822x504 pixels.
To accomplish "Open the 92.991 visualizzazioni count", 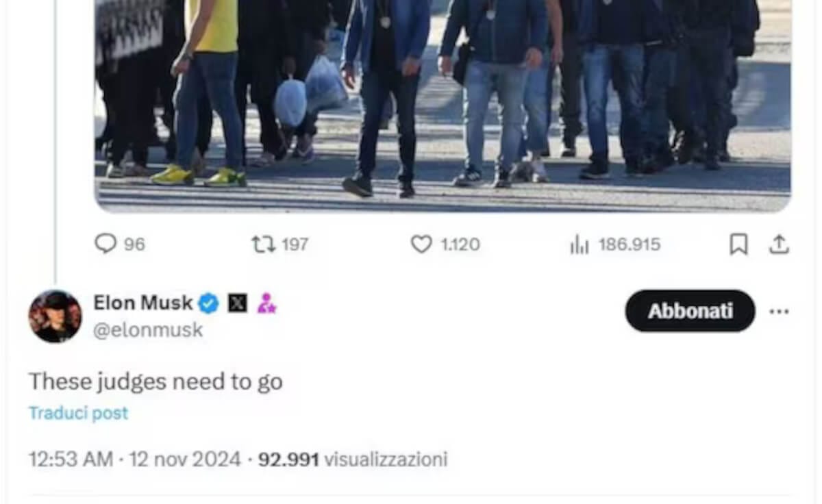I will 352,459.
